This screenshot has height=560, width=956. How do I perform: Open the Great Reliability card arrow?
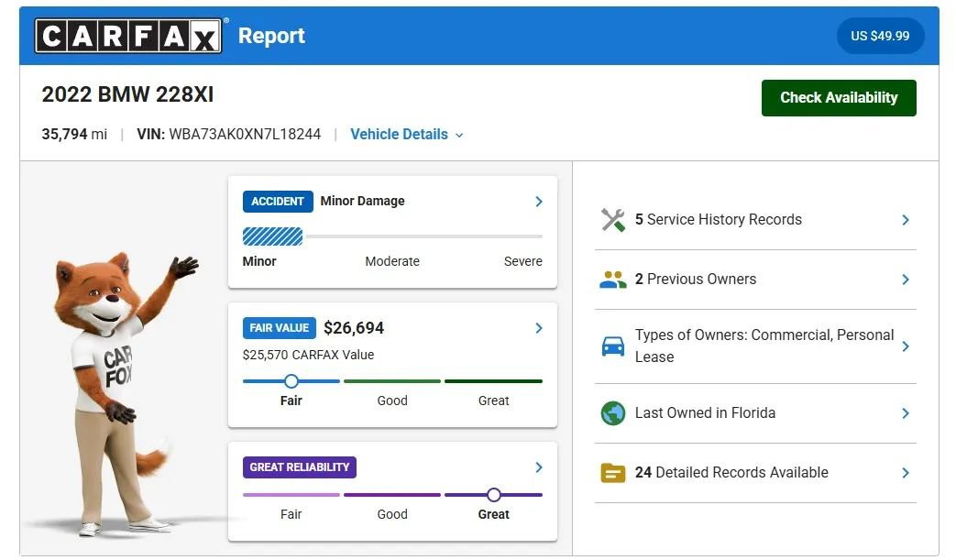[539, 467]
